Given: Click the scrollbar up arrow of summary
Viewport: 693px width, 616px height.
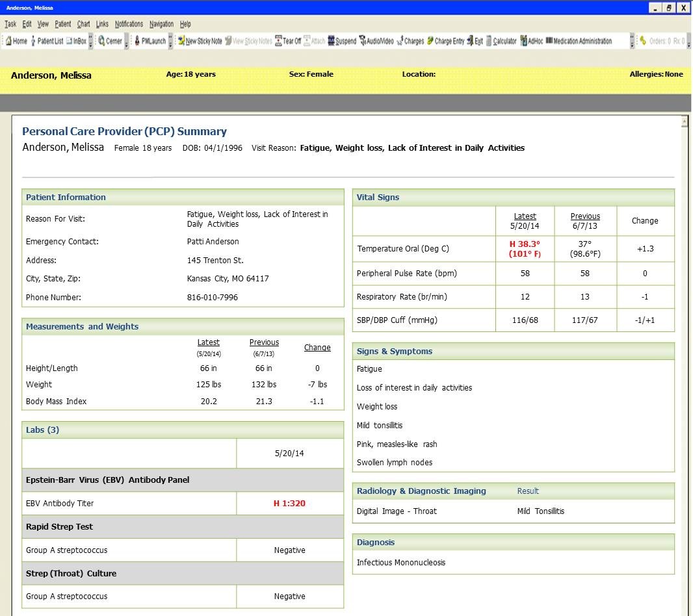Looking at the screenshot, I should click(685, 121).
